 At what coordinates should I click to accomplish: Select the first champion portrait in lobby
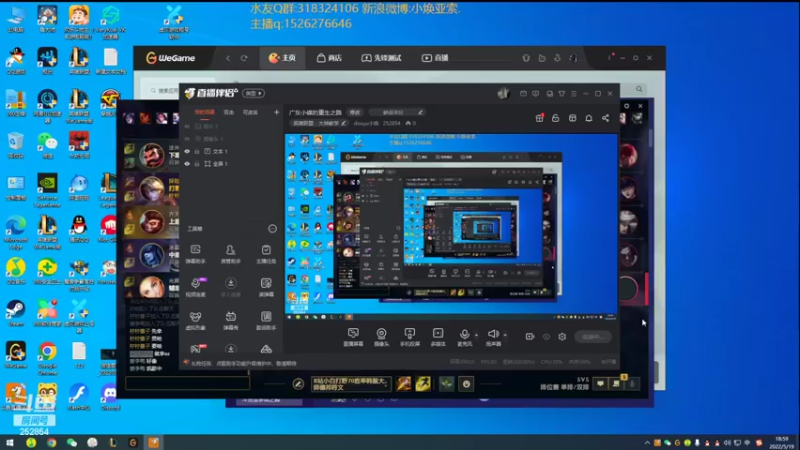(152, 156)
